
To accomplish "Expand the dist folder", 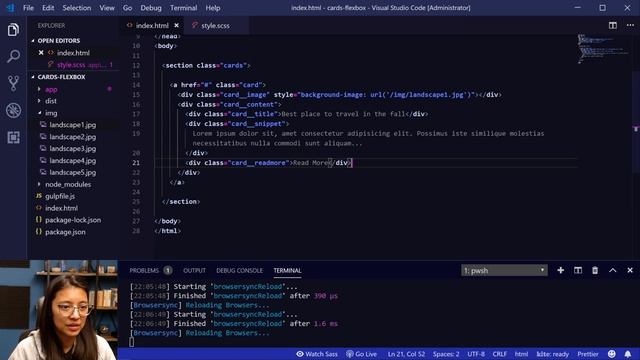I will [39, 101].
